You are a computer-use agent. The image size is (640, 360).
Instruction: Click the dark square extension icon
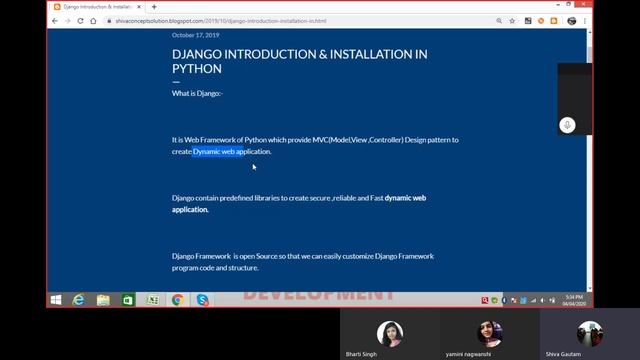coord(528,21)
